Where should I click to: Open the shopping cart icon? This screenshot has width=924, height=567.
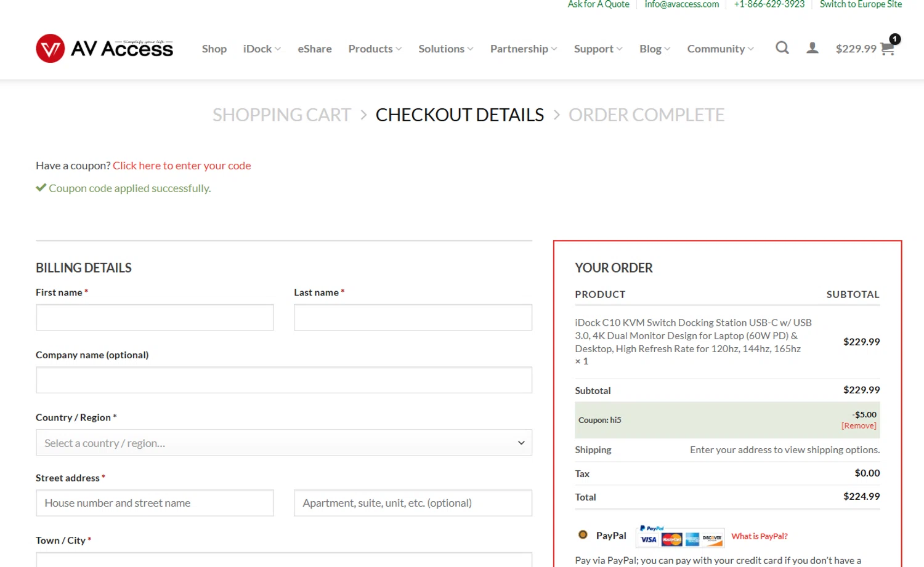(x=888, y=49)
